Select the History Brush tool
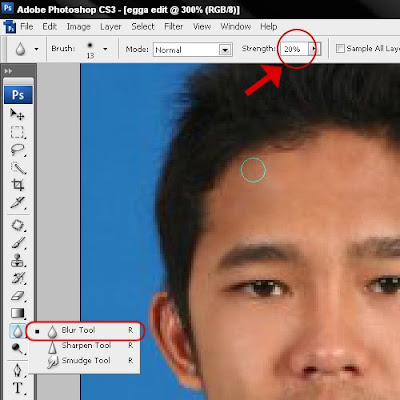400x400 pixels. (18, 278)
